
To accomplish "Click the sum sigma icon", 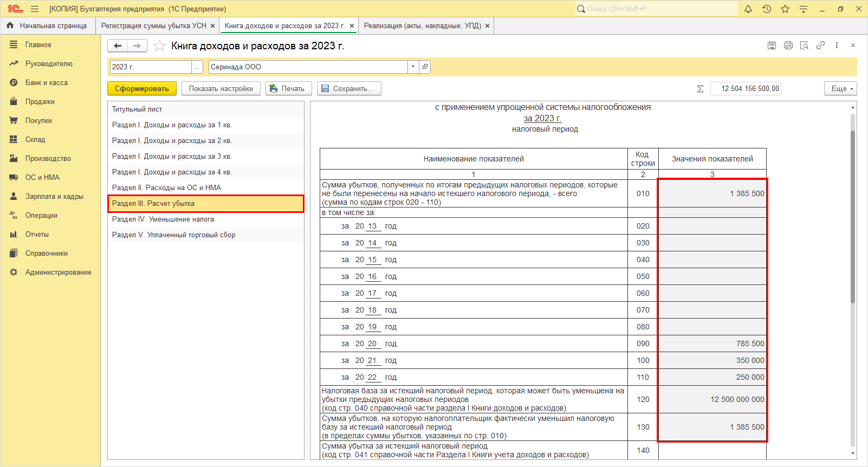I will tap(700, 89).
